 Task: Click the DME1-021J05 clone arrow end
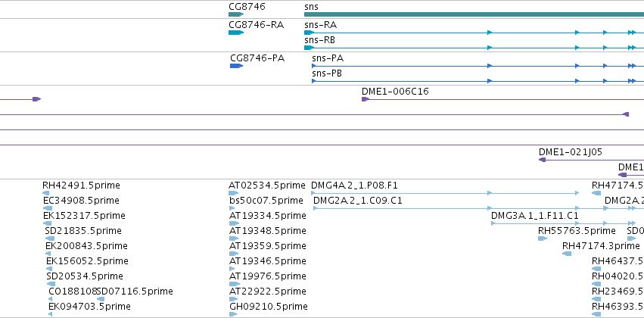coord(542,160)
